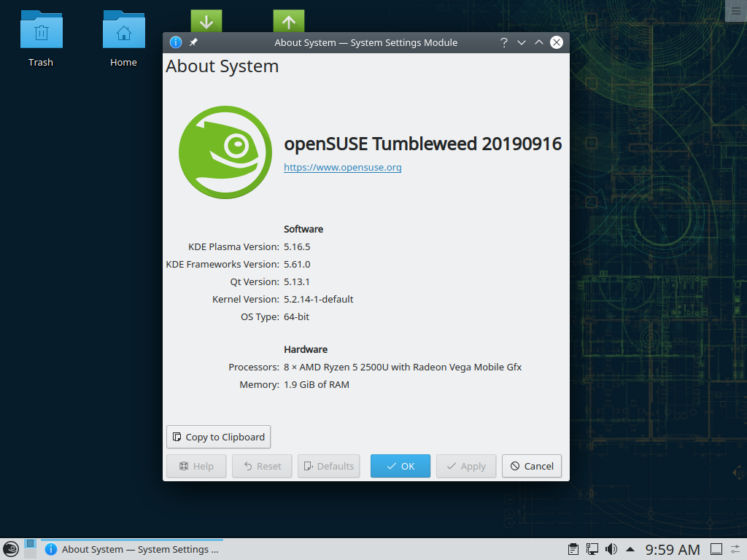Click the downward chevron on the dialog titlebar

click(x=521, y=42)
